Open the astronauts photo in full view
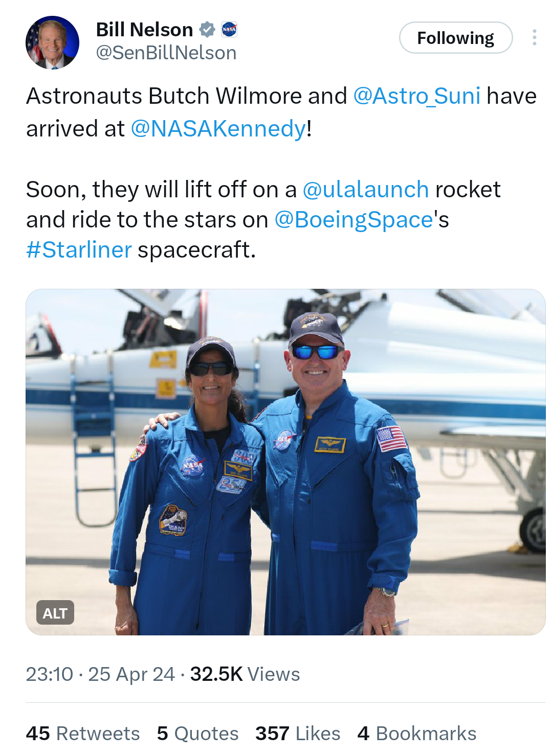552x756 pixels. coord(285,462)
